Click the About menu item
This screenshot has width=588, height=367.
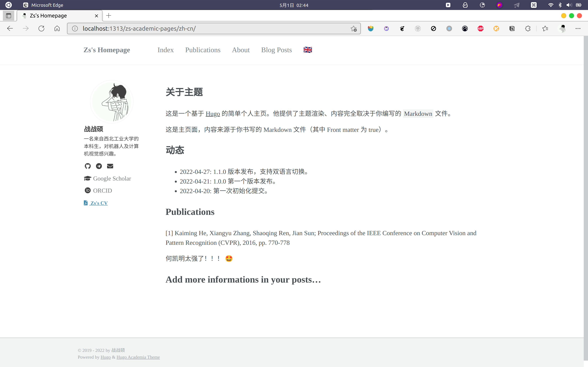240,50
